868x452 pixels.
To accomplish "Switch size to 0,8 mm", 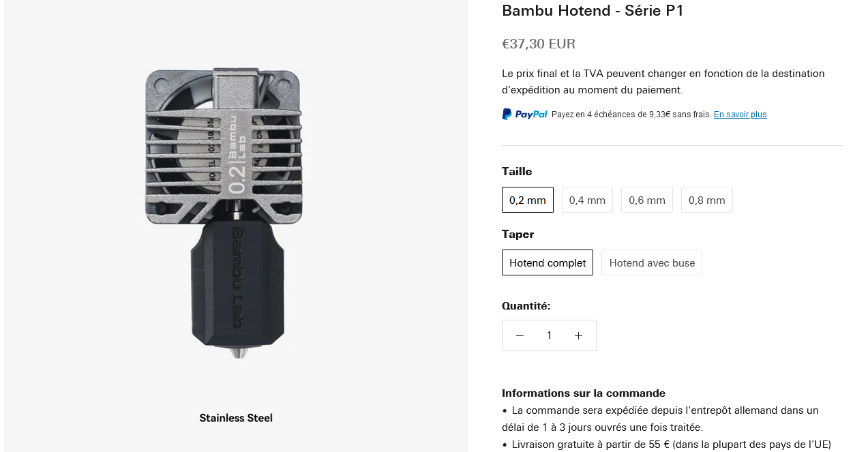I will coord(706,200).
